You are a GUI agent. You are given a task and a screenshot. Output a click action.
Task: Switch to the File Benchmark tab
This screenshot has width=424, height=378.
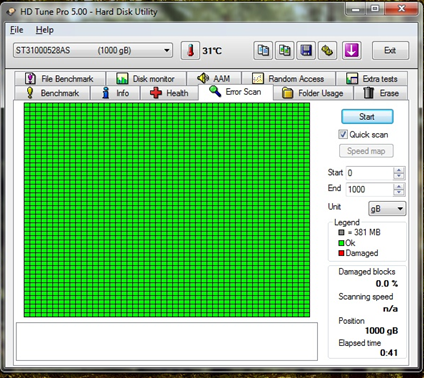(60, 79)
